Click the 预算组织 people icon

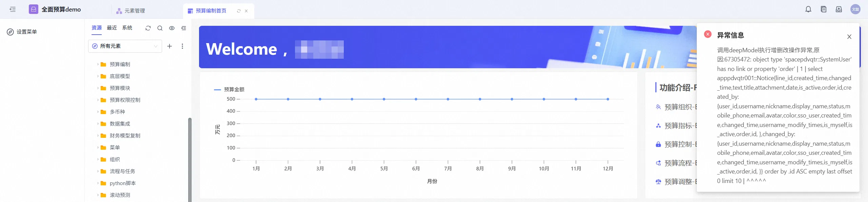658,107
